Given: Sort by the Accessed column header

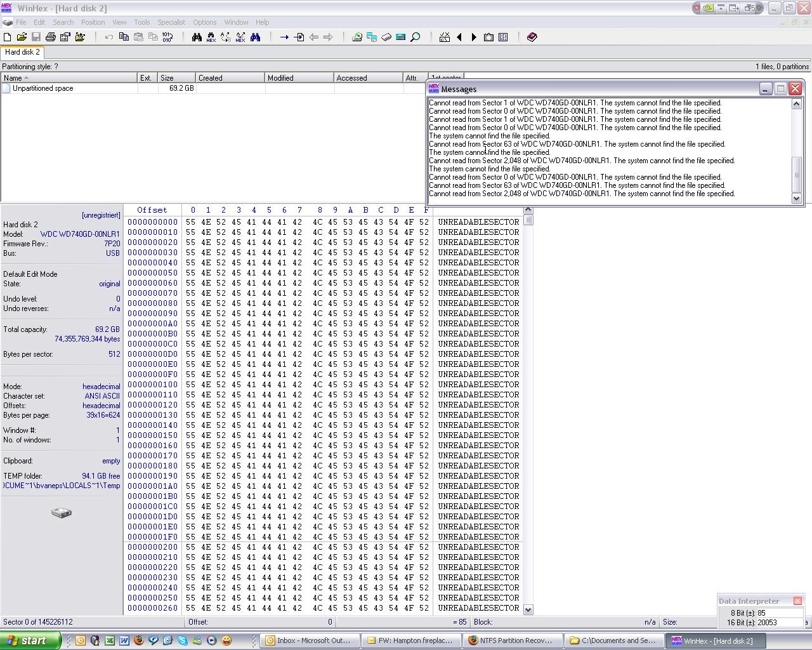Looking at the screenshot, I should 369,77.
